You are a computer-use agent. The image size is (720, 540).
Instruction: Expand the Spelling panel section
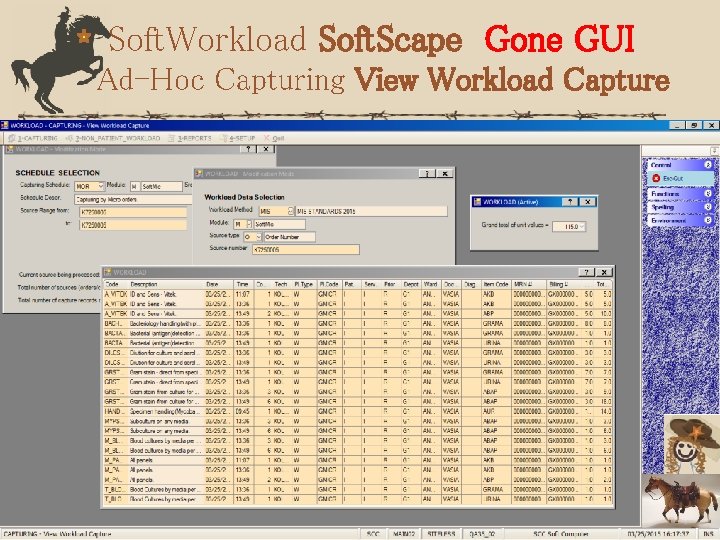(708, 207)
